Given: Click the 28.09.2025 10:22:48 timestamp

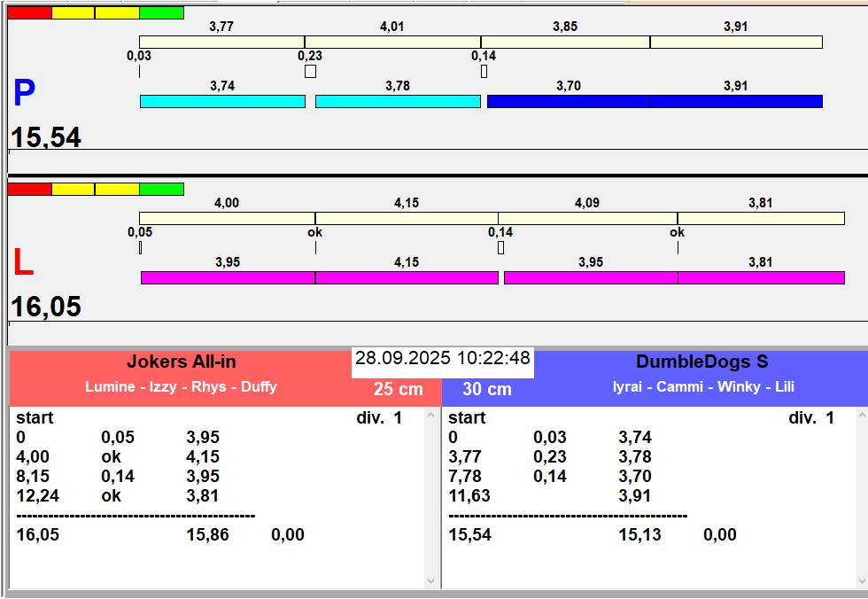Looking at the screenshot, I should [443, 358].
